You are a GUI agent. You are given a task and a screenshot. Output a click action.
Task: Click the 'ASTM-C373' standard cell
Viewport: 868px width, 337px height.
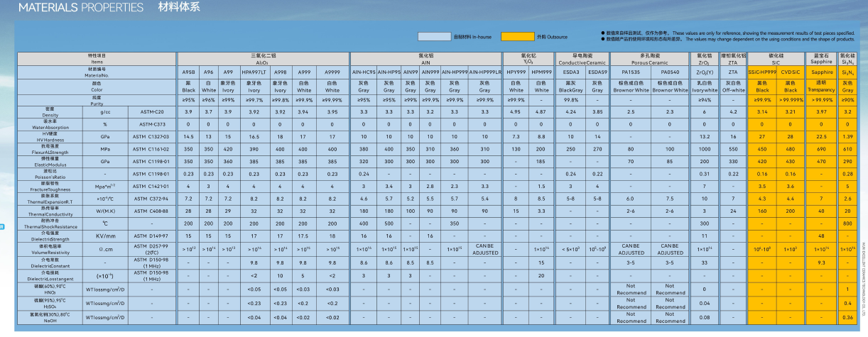pyautogui.click(x=152, y=123)
